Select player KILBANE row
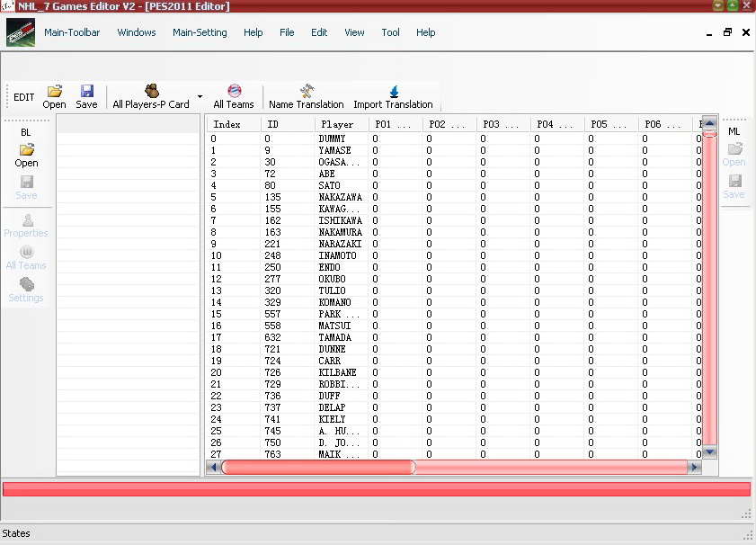 click(x=454, y=373)
